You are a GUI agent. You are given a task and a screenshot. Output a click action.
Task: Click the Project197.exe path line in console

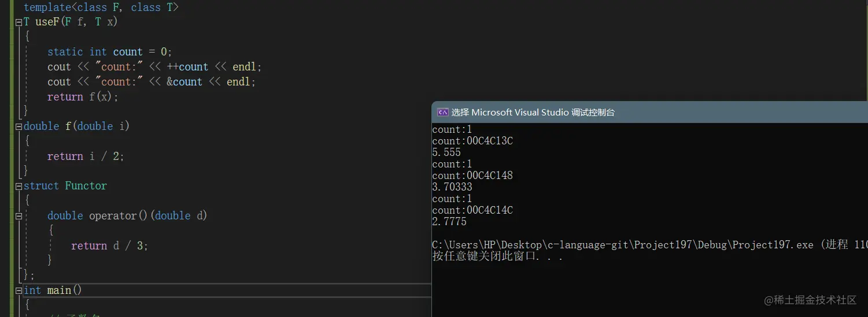click(650, 245)
